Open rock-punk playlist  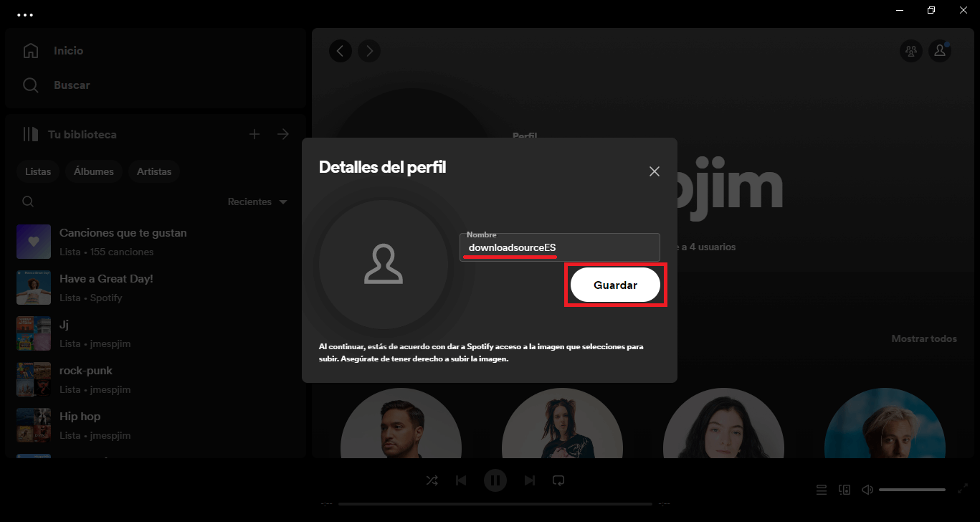(154, 379)
